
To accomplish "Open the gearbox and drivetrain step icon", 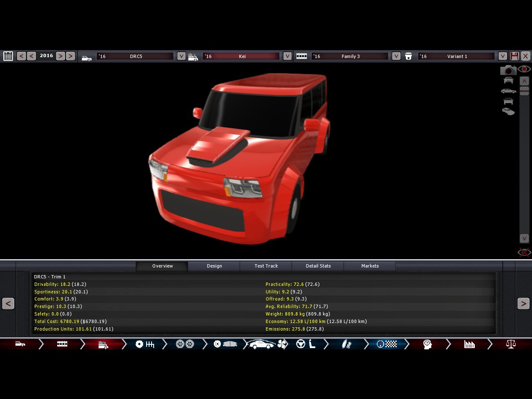I will [x=145, y=344].
